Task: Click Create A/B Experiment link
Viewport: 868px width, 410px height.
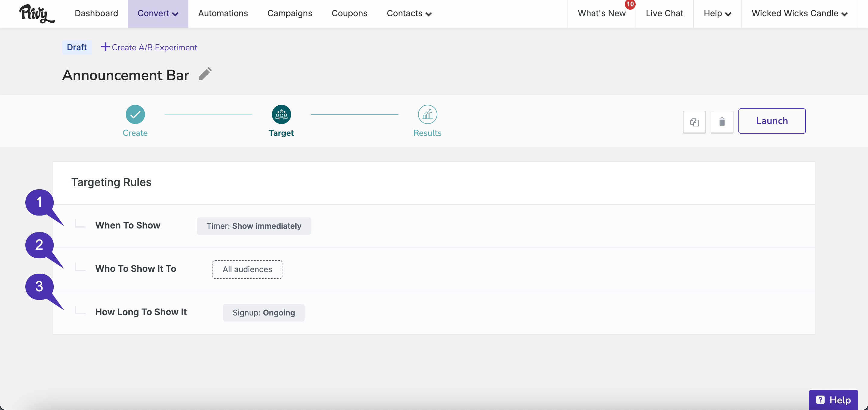Action: [x=149, y=47]
